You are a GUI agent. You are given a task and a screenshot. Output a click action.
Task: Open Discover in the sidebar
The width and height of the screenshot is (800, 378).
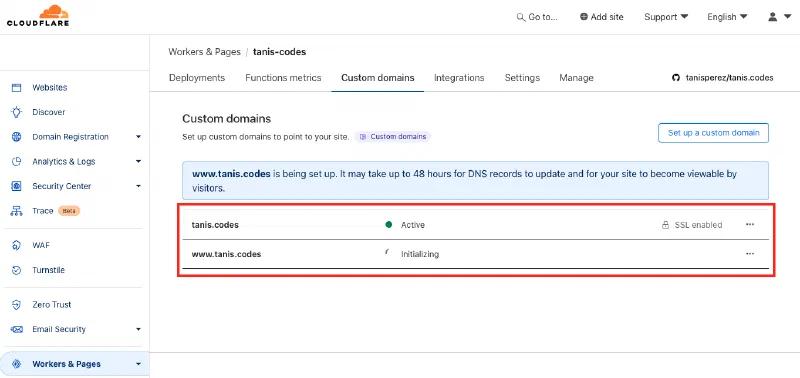tap(48, 112)
